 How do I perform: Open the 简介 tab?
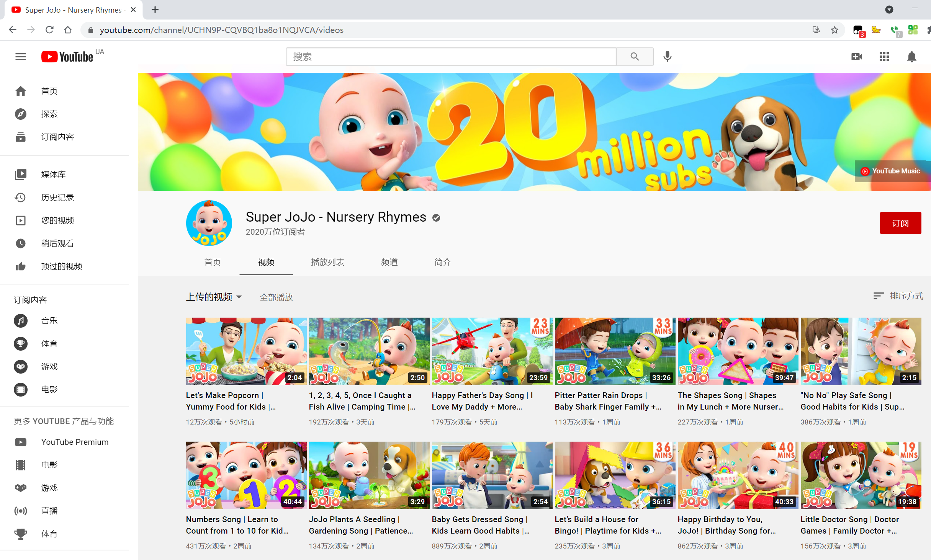pos(443,262)
